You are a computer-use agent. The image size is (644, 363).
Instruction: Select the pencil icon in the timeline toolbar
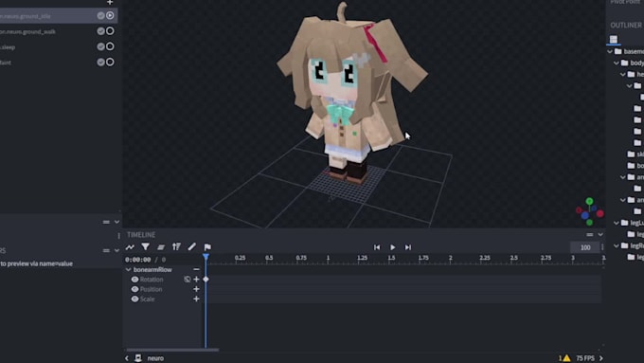coord(192,246)
